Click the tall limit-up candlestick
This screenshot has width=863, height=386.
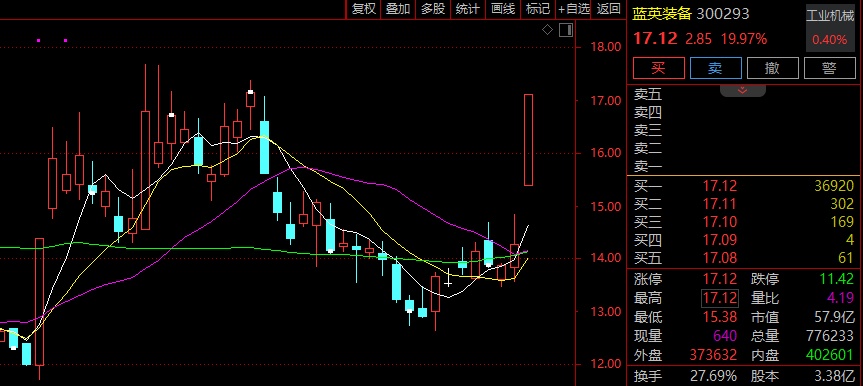pos(528,140)
